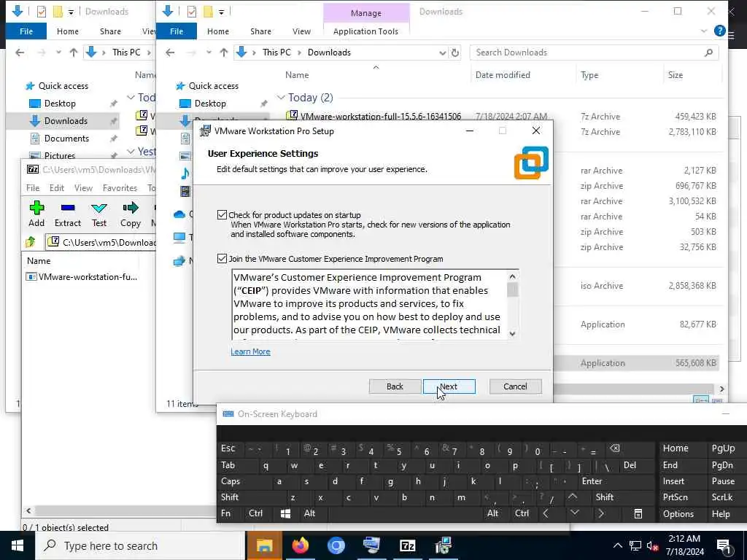
Task: Select Desktop in front Explorer sidebar
Action: click(x=210, y=104)
